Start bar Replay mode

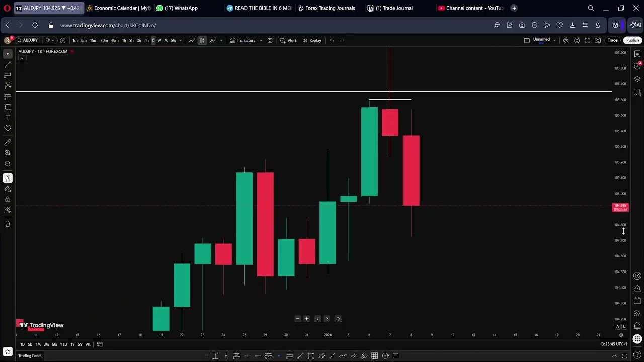coord(312,40)
